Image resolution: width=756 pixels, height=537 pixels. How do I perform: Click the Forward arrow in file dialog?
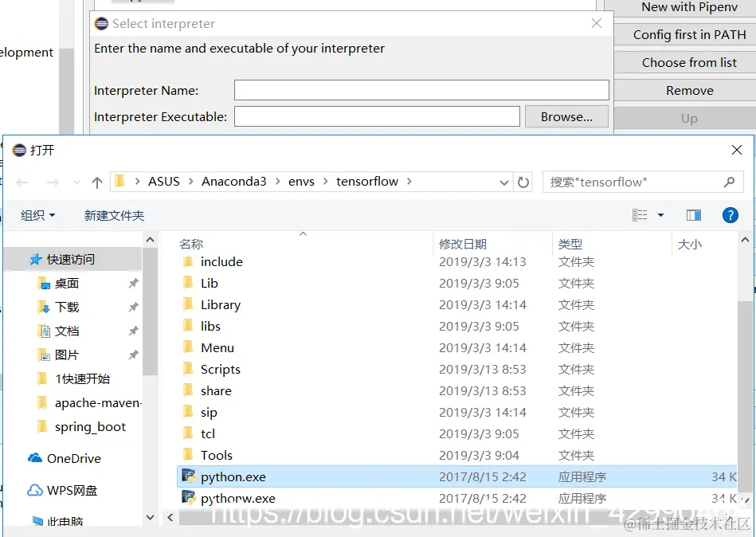[x=53, y=182]
